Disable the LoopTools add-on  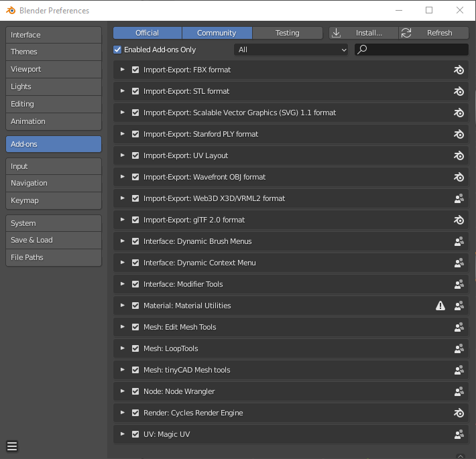[x=135, y=348]
